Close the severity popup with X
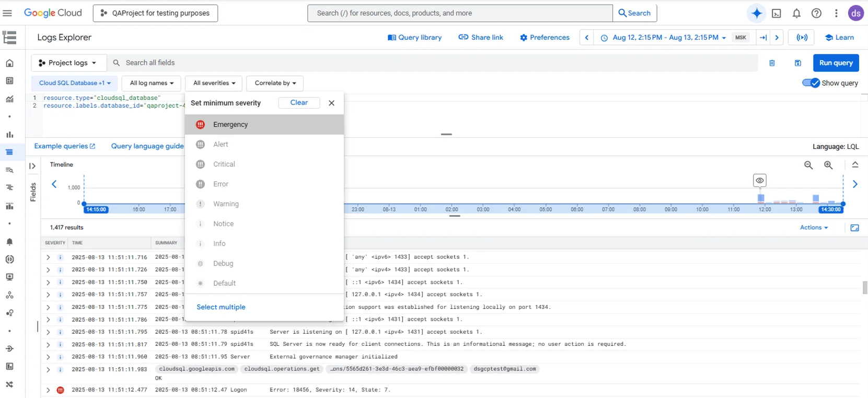Image resolution: width=868 pixels, height=398 pixels. pos(331,103)
